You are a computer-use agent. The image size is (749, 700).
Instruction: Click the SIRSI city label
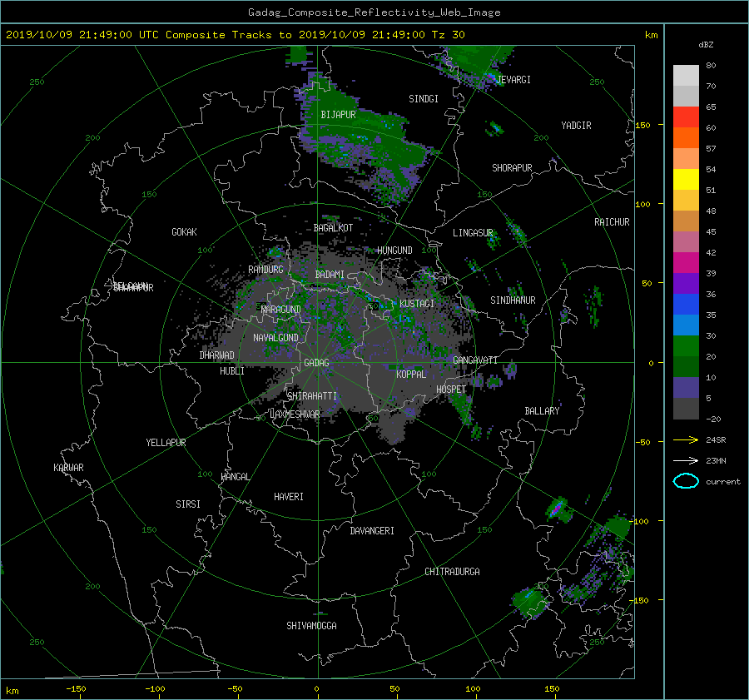tap(188, 504)
